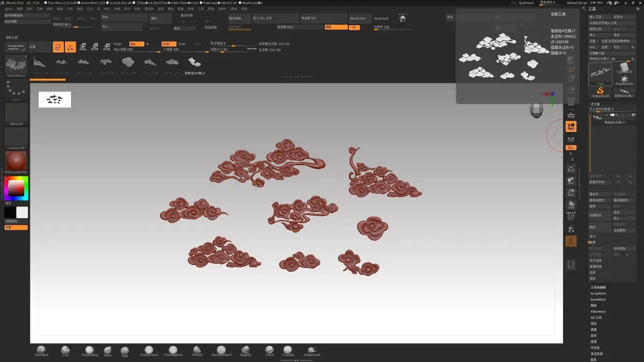Pick the Clay brush
The height and width of the screenshot is (362, 644).
(x=65, y=351)
